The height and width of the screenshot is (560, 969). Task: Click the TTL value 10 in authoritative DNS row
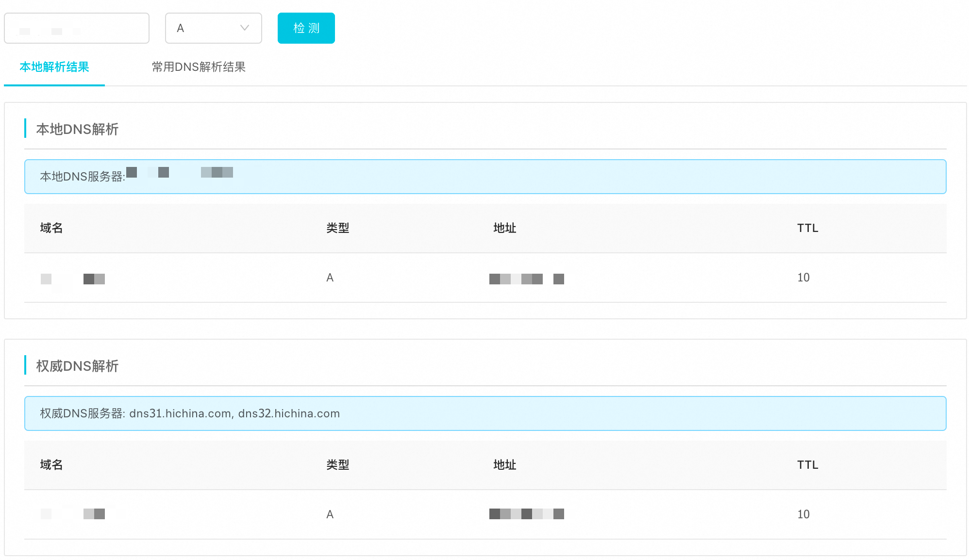pos(803,514)
